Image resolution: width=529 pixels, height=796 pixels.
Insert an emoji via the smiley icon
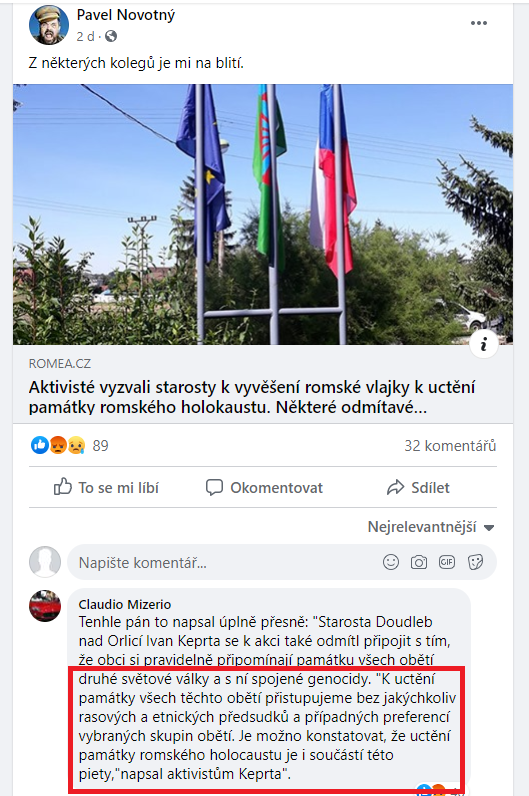(x=391, y=562)
